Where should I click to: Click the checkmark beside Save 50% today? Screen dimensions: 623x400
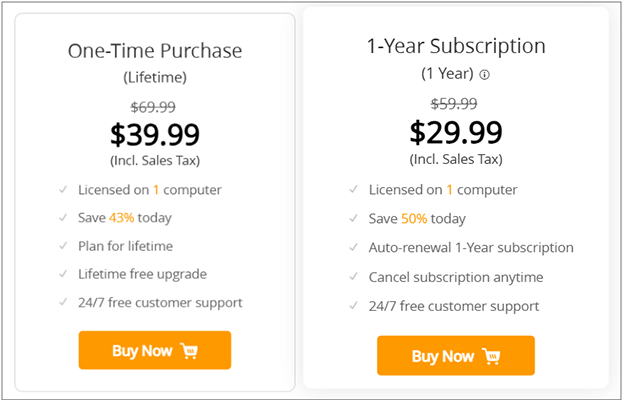click(354, 218)
